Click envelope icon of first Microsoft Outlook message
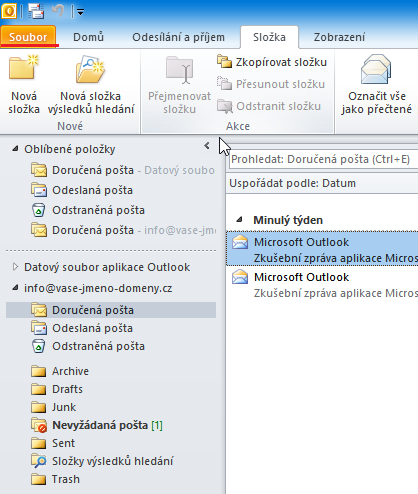This screenshot has width=418, height=494. point(240,242)
